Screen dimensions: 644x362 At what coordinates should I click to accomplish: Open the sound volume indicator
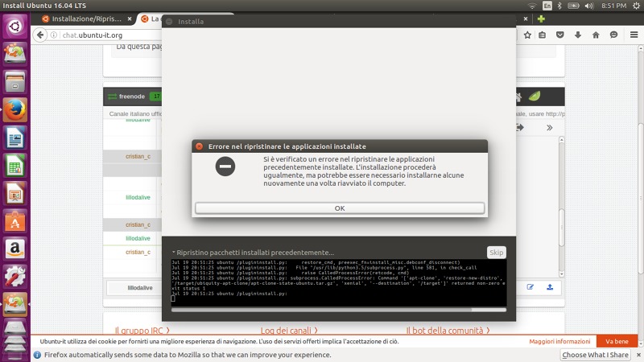[x=589, y=6]
